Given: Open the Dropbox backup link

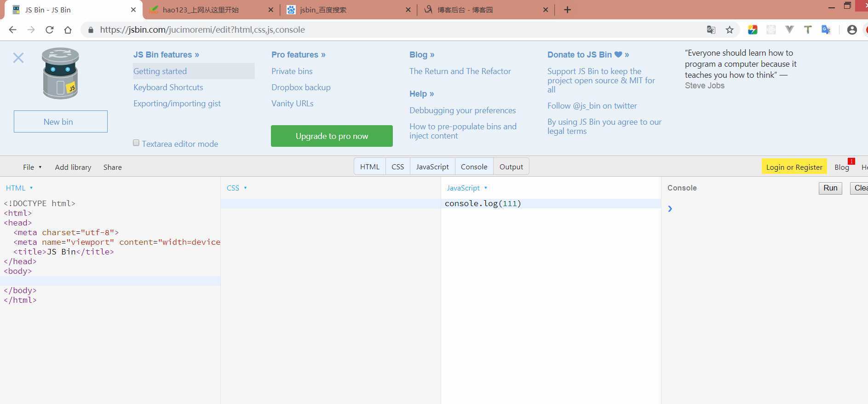Looking at the screenshot, I should point(301,87).
